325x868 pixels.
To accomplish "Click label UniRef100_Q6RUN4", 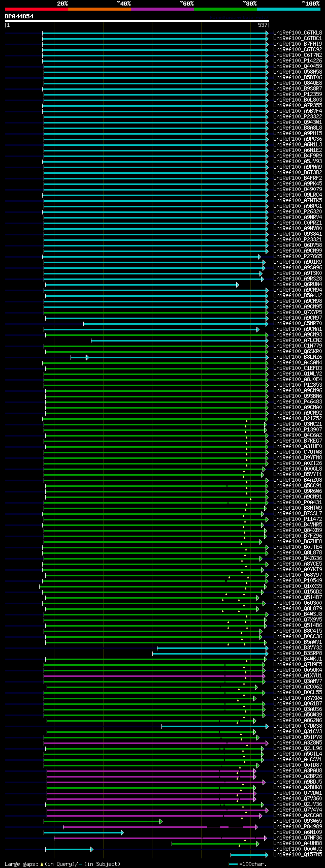I will [x=298, y=284].
